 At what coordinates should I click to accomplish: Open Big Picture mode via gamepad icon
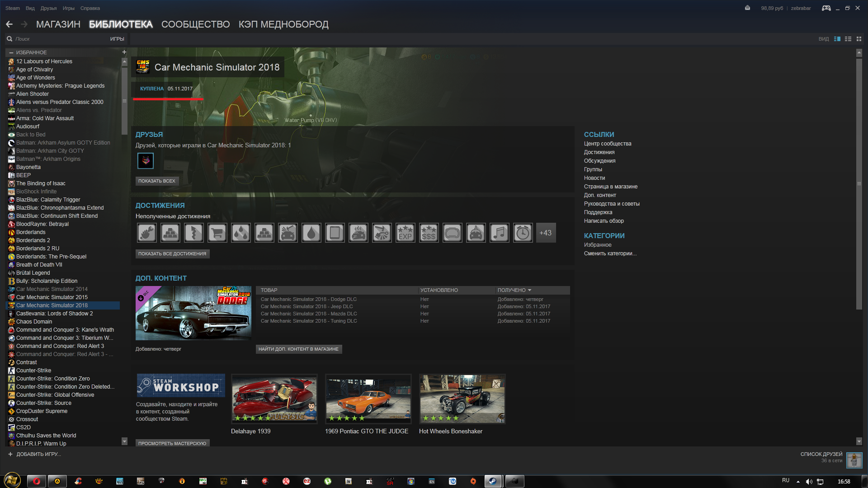826,8
